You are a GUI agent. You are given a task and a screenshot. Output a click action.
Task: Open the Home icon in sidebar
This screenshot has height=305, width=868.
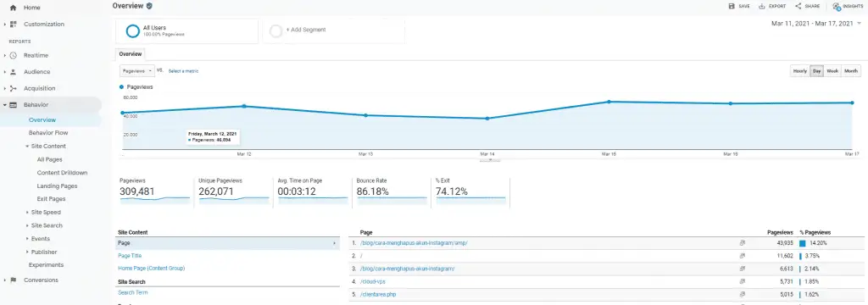point(14,8)
